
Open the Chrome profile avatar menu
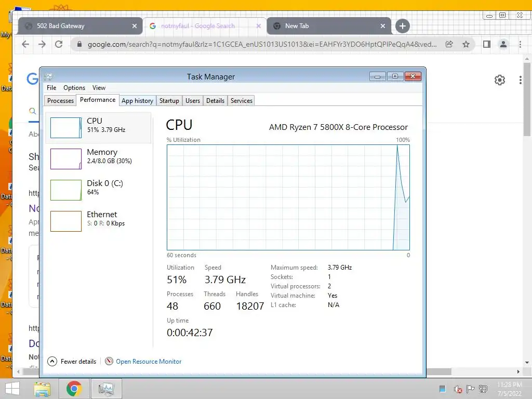point(503,44)
